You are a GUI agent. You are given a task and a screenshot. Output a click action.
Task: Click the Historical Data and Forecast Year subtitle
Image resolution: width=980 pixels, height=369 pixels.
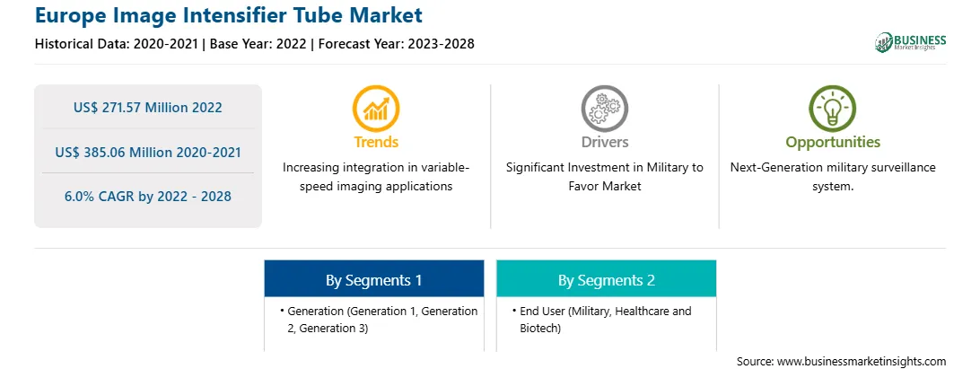point(254,44)
